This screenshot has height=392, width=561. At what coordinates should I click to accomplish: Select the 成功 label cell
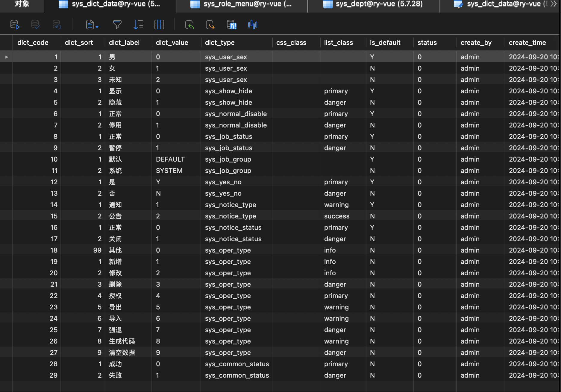pyautogui.click(x=128, y=364)
